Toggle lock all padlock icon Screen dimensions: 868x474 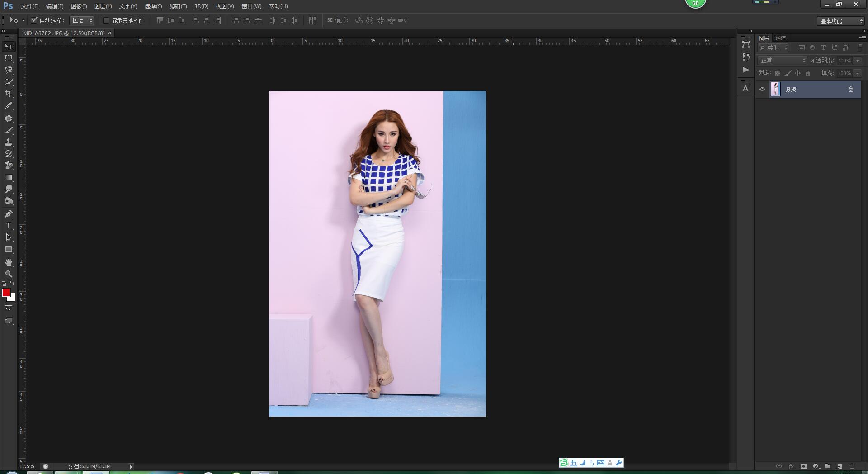(x=808, y=73)
